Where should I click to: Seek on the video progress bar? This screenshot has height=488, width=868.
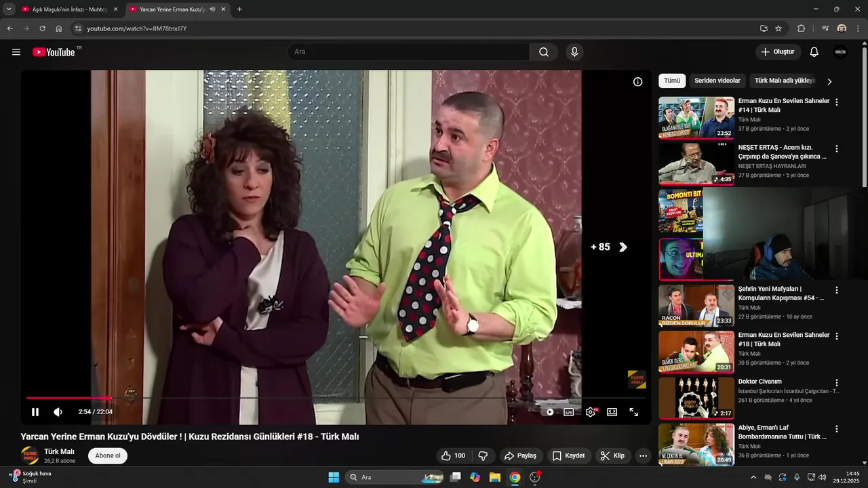[x=336, y=398]
